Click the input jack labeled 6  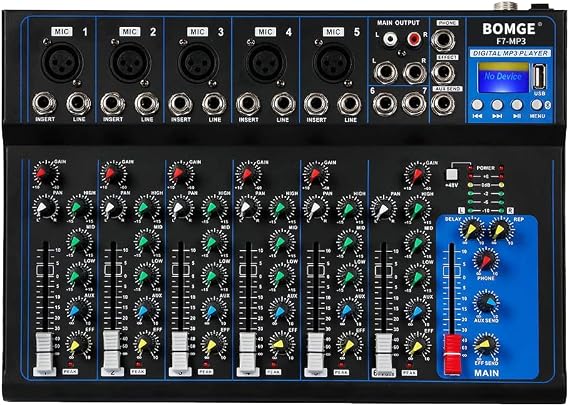point(385,103)
